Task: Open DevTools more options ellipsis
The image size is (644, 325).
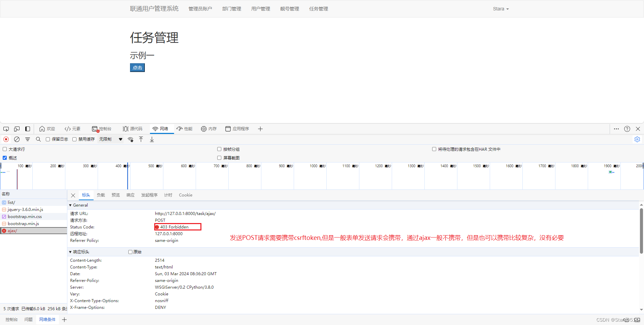Action: coord(616,129)
